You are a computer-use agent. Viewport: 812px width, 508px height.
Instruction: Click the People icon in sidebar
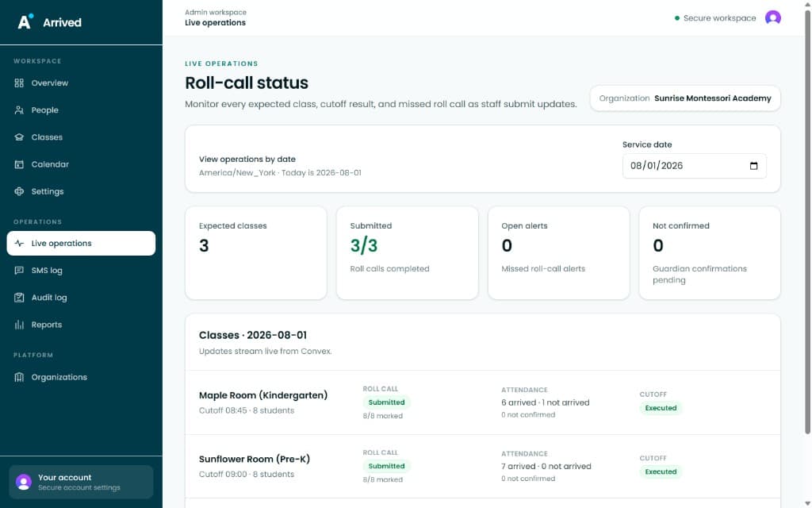click(x=19, y=110)
